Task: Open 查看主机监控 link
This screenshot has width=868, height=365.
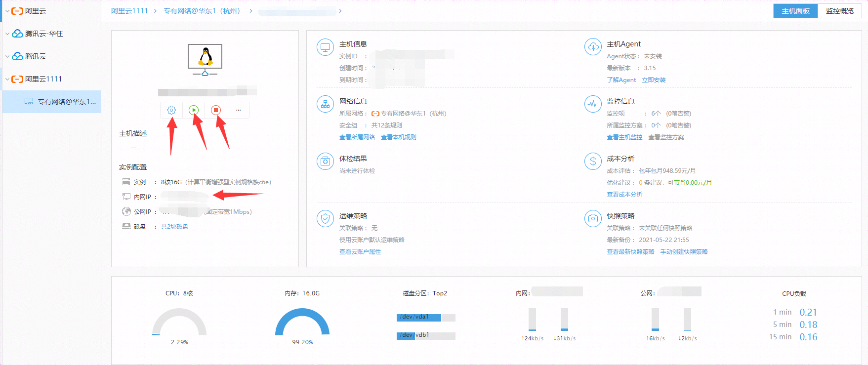Action: click(x=625, y=137)
